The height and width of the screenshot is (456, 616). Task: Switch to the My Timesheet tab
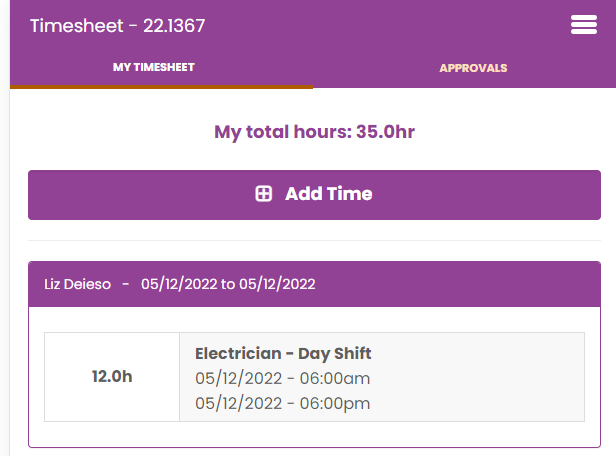coord(153,68)
